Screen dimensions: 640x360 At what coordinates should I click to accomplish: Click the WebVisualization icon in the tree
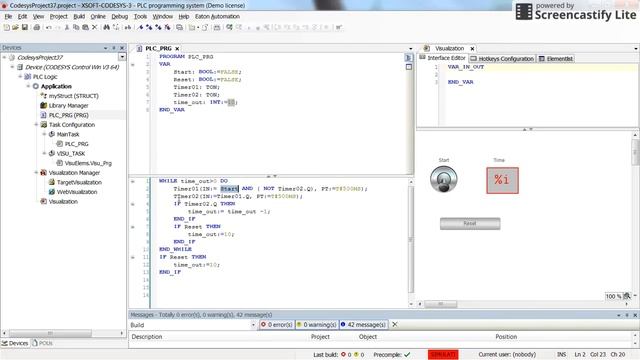click(52, 192)
